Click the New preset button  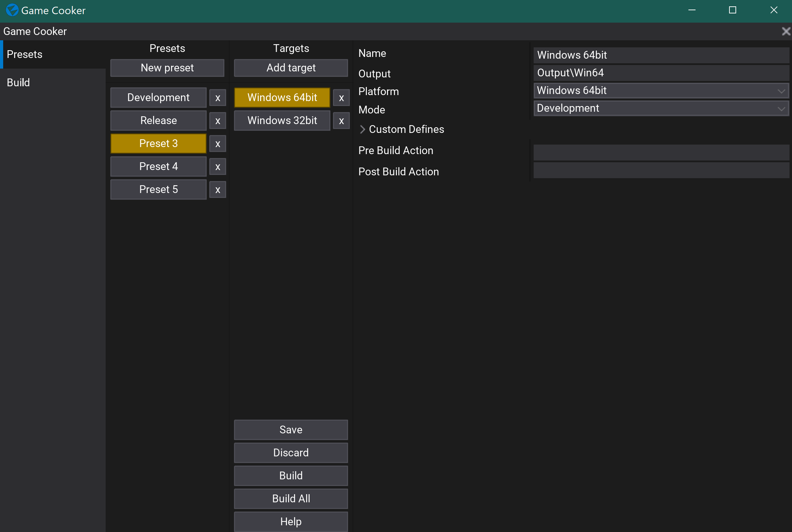(x=167, y=68)
